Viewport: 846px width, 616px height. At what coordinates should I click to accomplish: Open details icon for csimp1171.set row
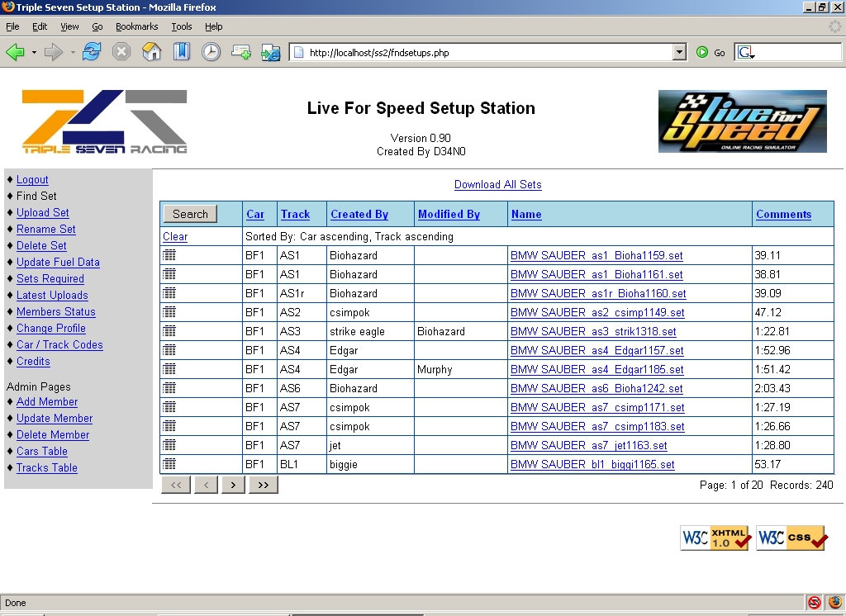click(x=169, y=407)
